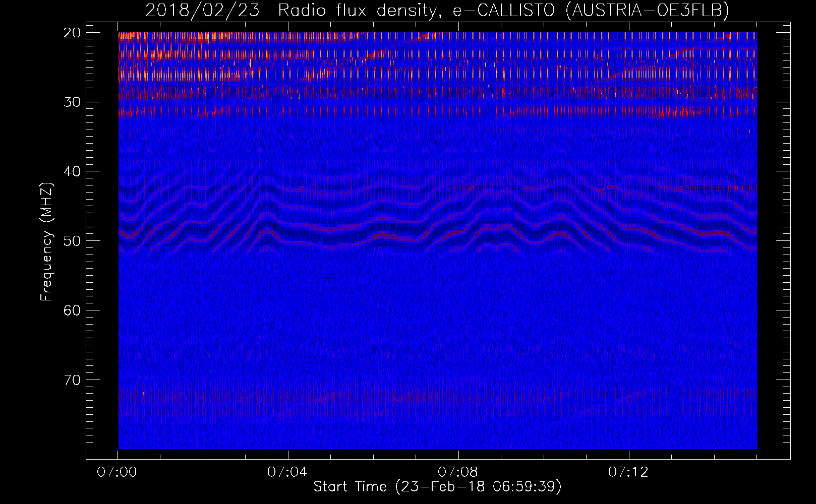Screen dimensions: 816x504
Task: Click the "Frequency (MHZ)" axis label
Action: pyautogui.click(x=46, y=242)
